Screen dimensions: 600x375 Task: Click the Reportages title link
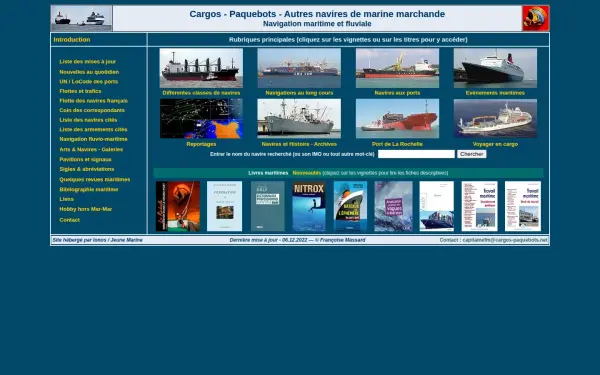coord(201,144)
